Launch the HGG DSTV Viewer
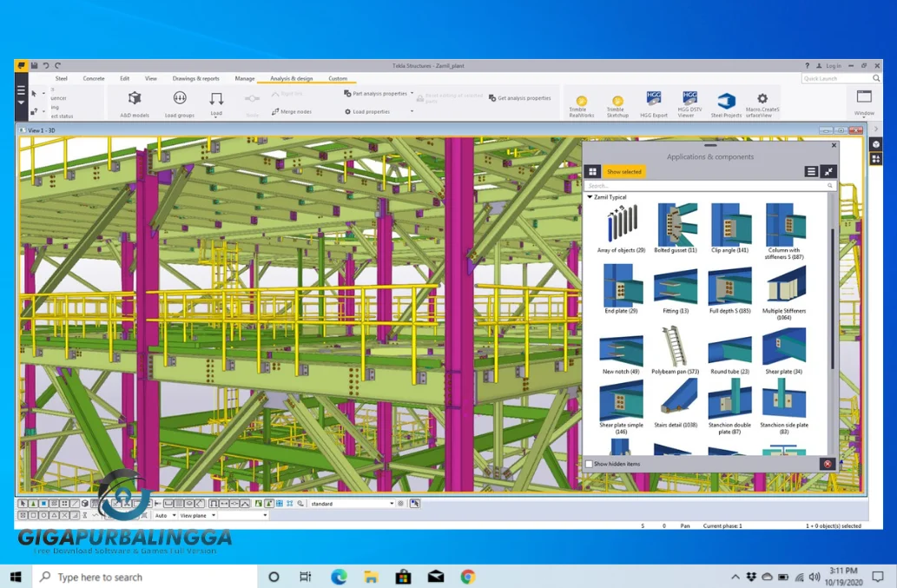 pyautogui.click(x=689, y=102)
